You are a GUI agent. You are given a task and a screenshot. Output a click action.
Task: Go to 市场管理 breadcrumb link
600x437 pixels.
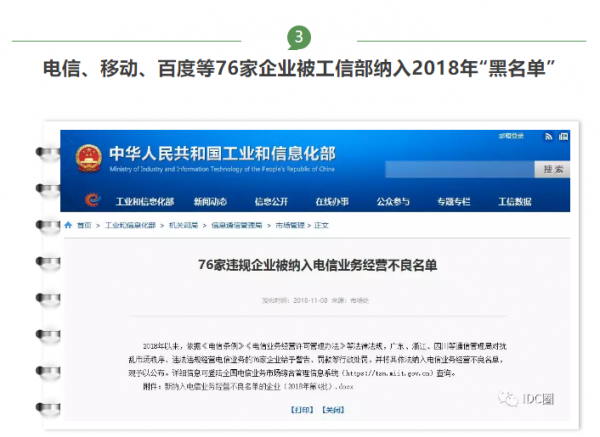click(x=290, y=225)
